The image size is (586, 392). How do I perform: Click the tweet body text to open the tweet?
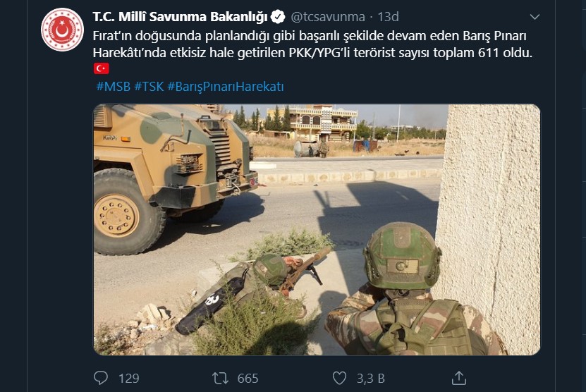coord(312,44)
